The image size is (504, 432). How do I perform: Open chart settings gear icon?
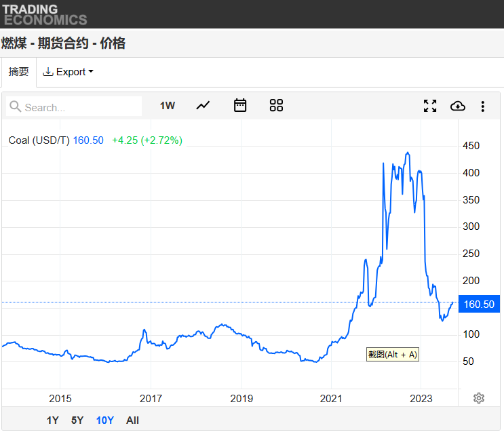pyautogui.click(x=479, y=398)
